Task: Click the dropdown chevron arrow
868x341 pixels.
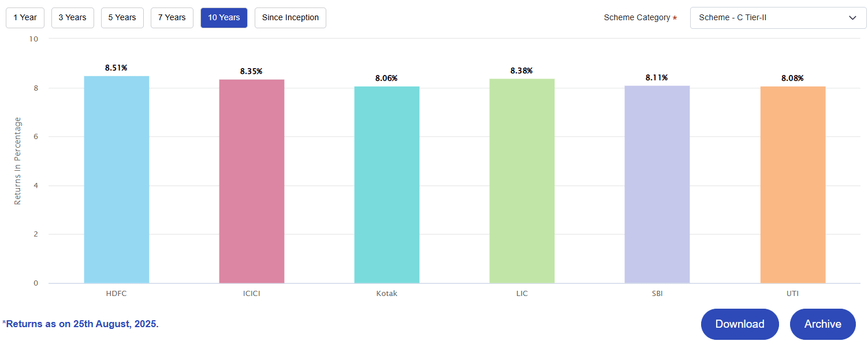Action: point(852,18)
